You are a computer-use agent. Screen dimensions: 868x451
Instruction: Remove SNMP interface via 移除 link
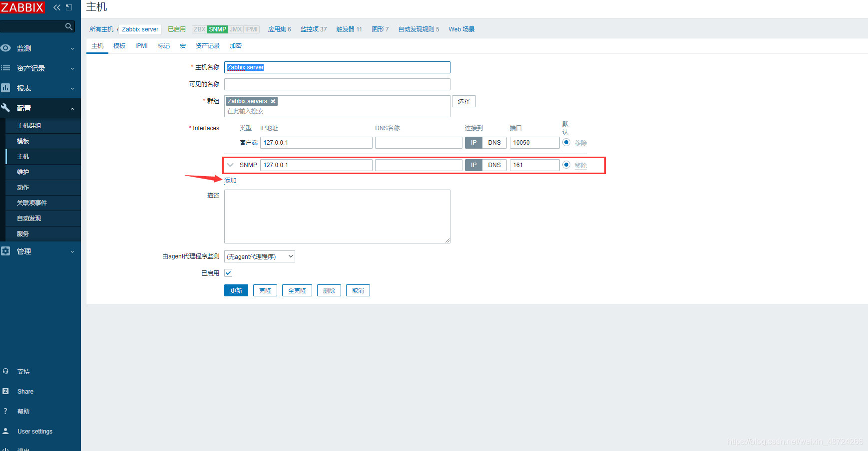(x=581, y=166)
